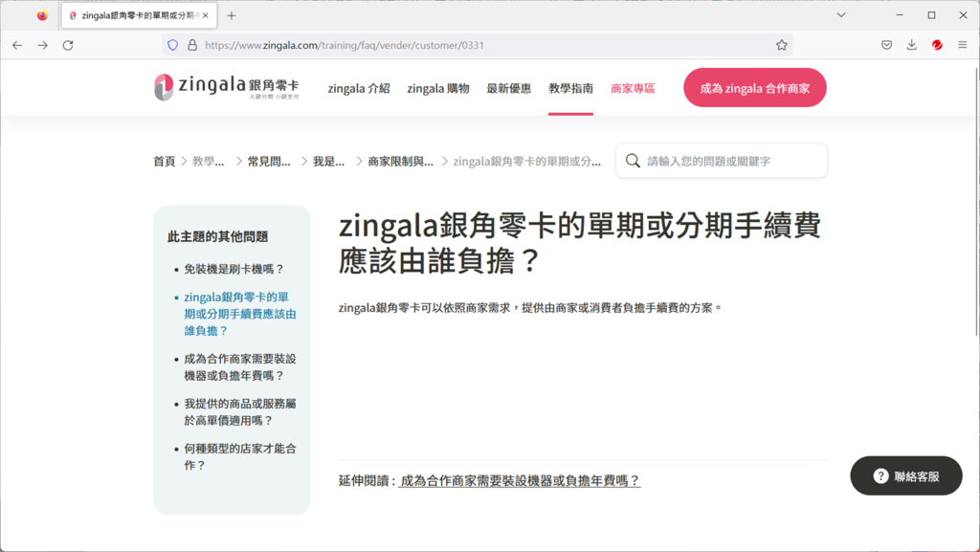Click the current page breadcrumb zingala銀角零卡的單期或分...

tap(527, 161)
